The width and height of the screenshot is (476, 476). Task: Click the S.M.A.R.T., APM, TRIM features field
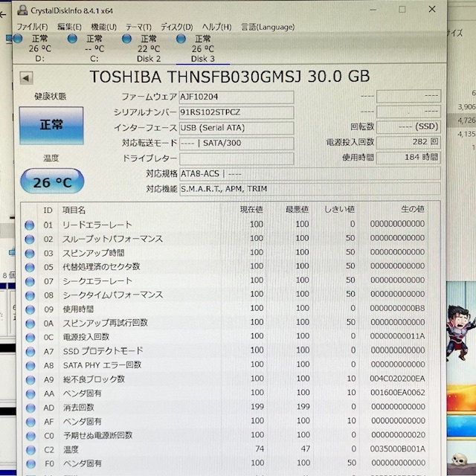click(309, 189)
